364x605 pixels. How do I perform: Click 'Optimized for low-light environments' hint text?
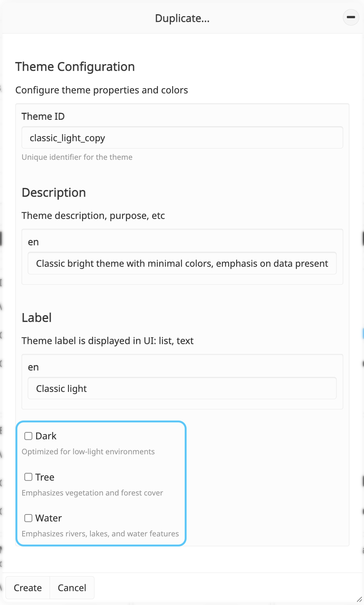click(x=88, y=452)
